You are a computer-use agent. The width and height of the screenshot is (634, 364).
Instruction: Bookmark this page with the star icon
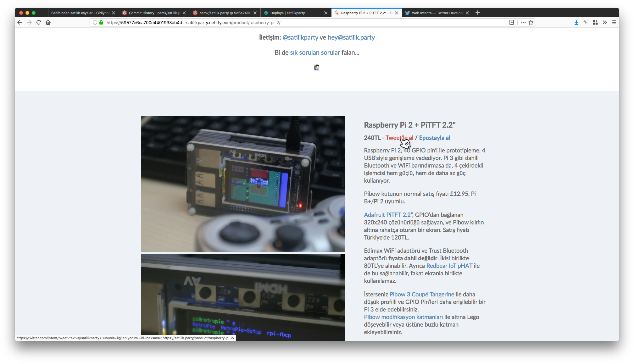(531, 22)
